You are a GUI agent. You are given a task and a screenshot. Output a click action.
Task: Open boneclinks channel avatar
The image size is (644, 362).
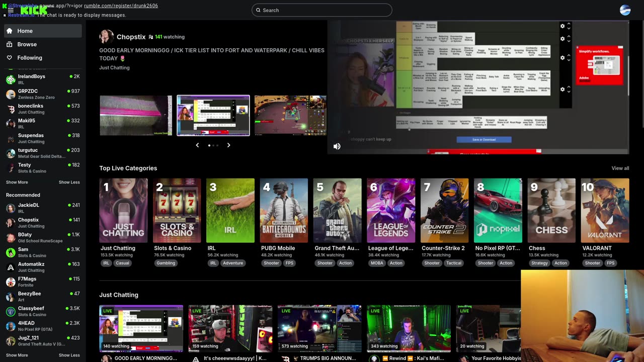11,109
